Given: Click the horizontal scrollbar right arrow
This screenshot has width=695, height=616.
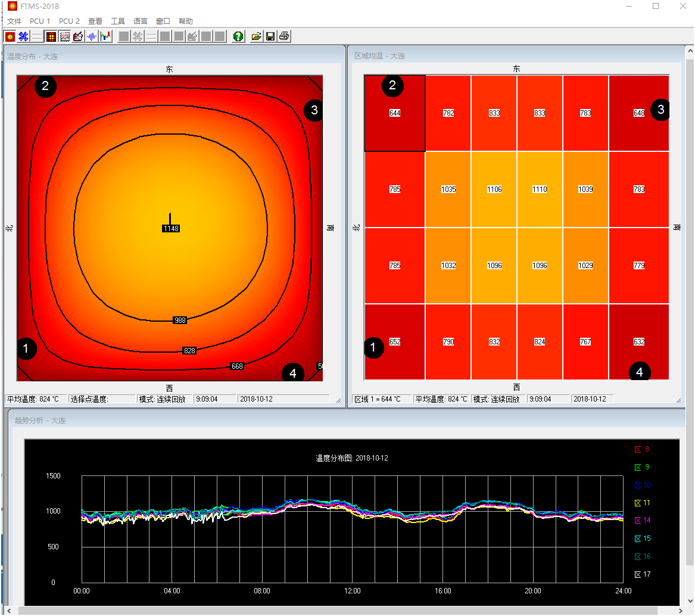Looking at the screenshot, I should coord(680,611).
